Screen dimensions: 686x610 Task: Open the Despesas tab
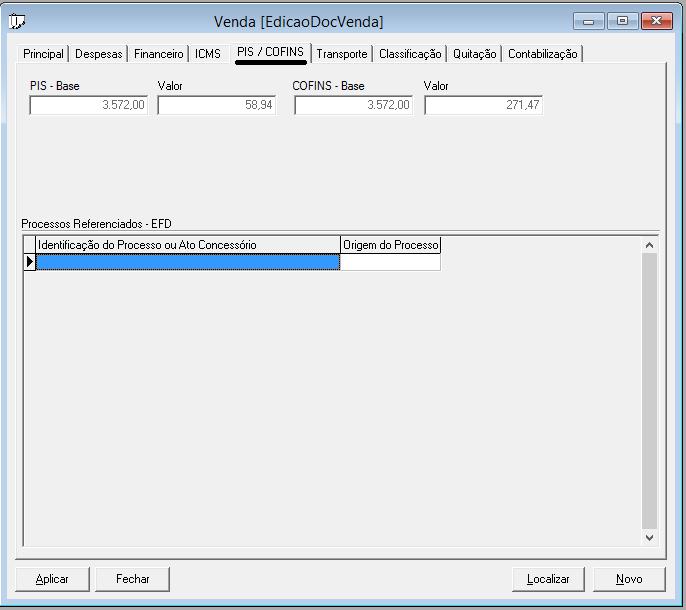pos(98,54)
